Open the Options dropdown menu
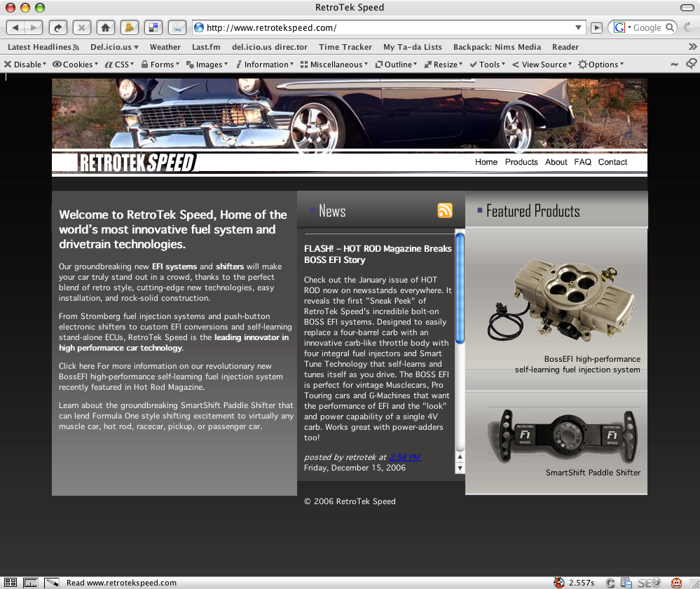Image resolution: width=700 pixels, height=589 pixels. [601, 65]
